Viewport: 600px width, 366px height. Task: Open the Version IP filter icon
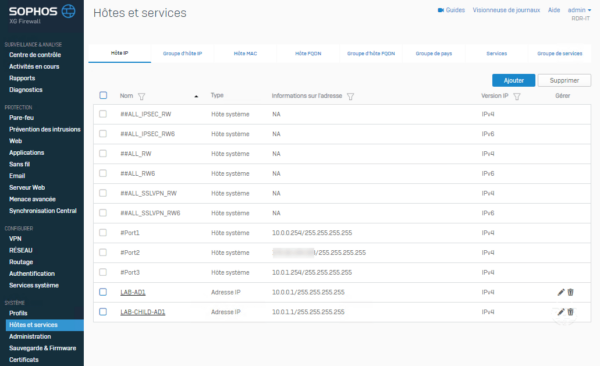[517, 96]
